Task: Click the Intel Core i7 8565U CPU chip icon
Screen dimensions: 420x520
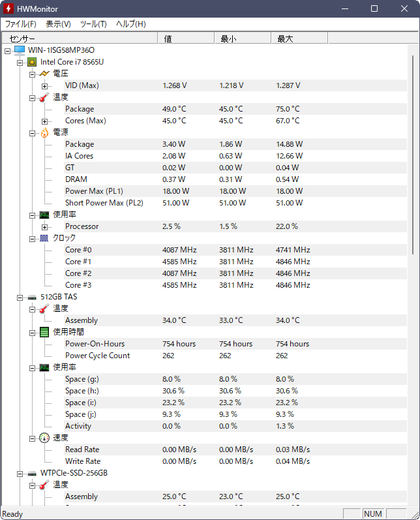Action: pyautogui.click(x=32, y=62)
